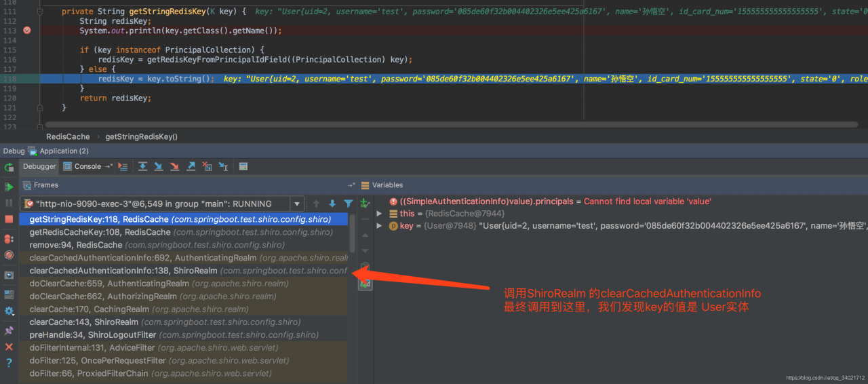Image resolution: width=868 pixels, height=384 pixels.
Task: Move selected watch down in Variables toolbar
Action: [x=365, y=250]
